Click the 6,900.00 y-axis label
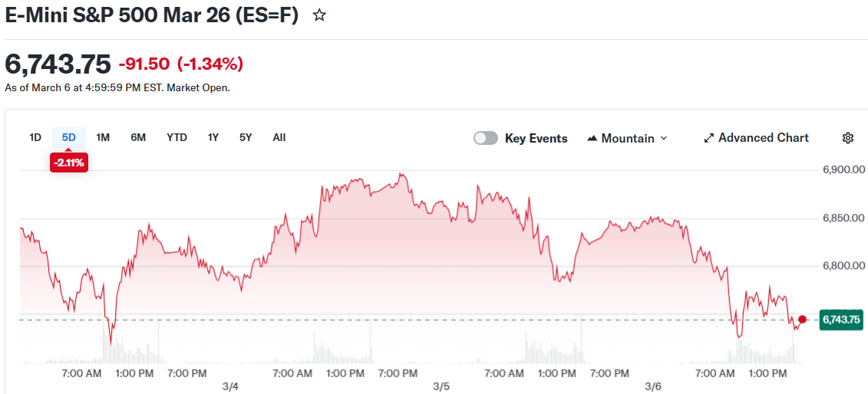The height and width of the screenshot is (394, 868). [843, 169]
